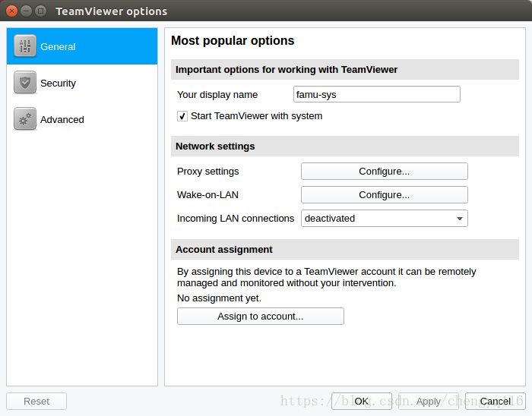Switch to the Security section
This screenshot has height=416, width=532.
pyautogui.click(x=82, y=83)
